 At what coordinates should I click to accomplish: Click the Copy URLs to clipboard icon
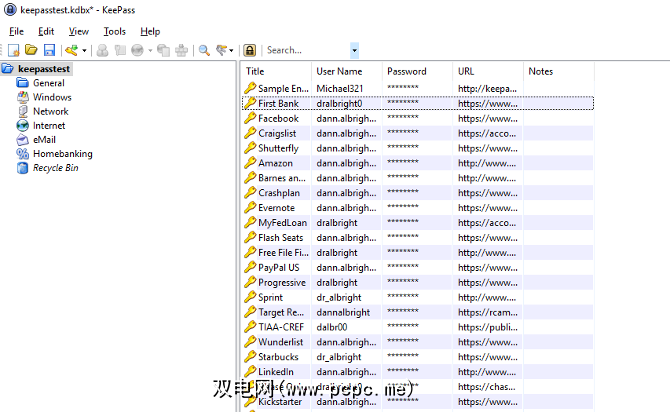(163, 50)
